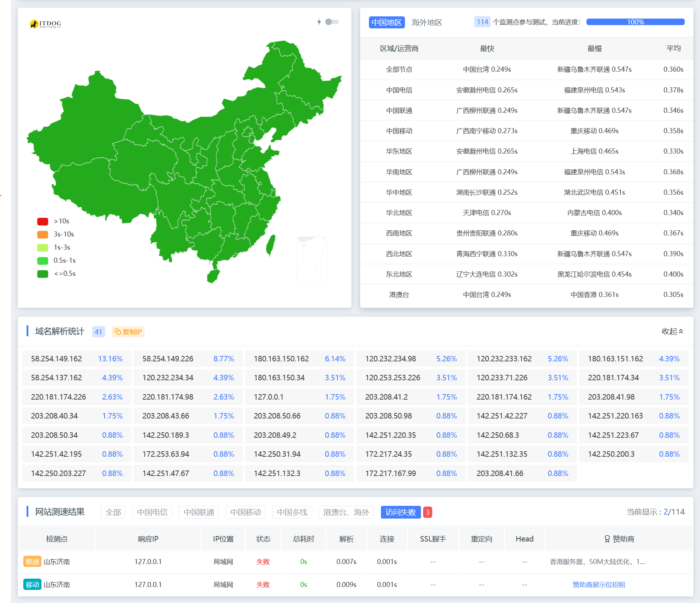This screenshot has width=700, height=603.
Task: Click the 赞助商 column header
Action: (619, 539)
